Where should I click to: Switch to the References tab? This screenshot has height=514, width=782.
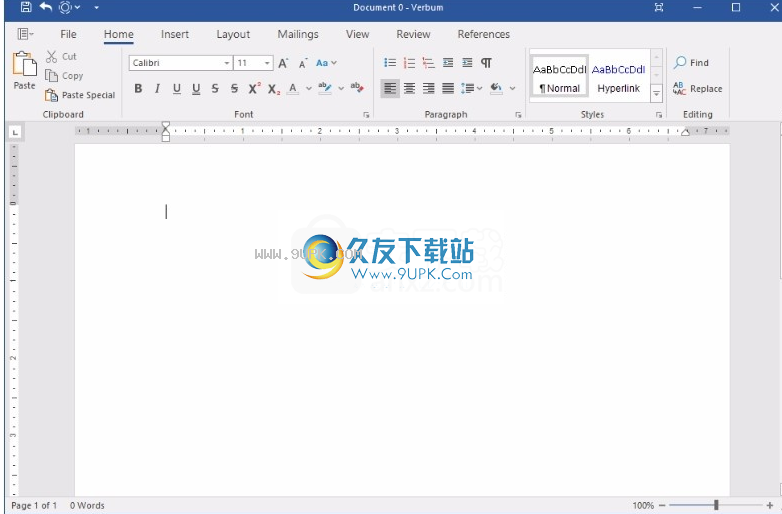(484, 34)
